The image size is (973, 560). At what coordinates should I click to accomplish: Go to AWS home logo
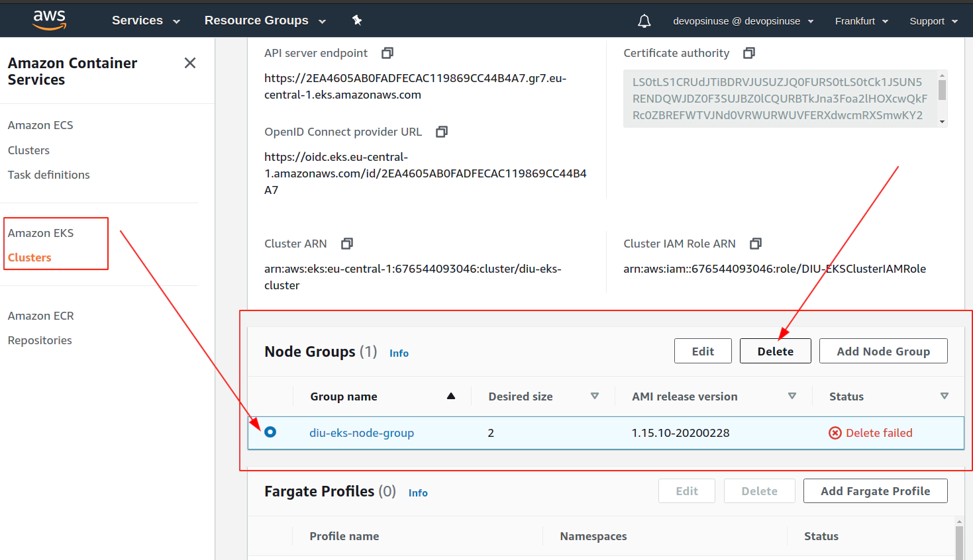coord(50,20)
